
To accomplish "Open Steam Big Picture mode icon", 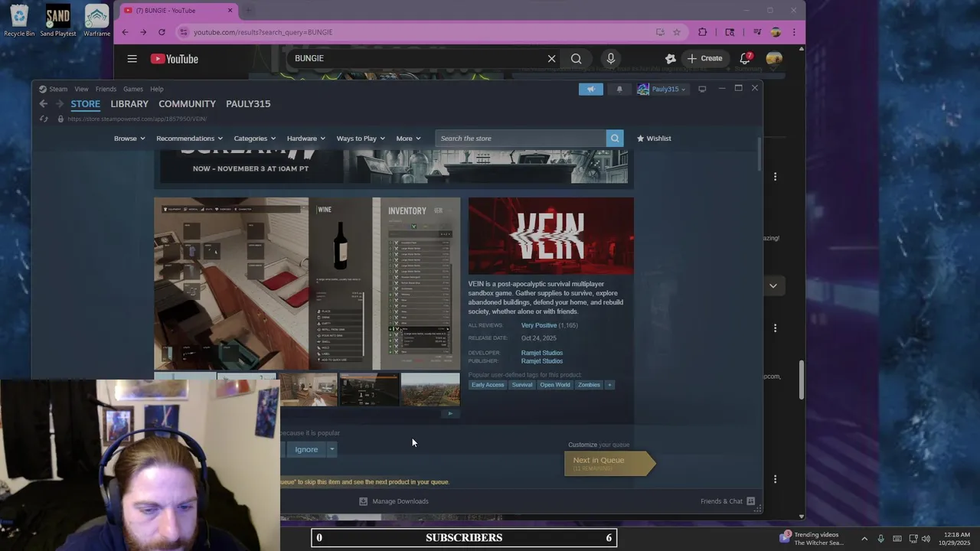I will 702,89.
